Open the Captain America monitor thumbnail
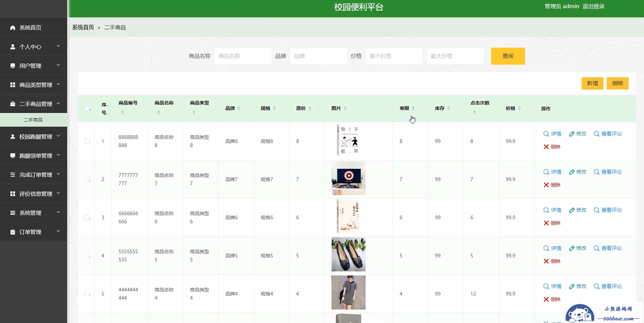This screenshot has width=644, height=323. pyautogui.click(x=348, y=178)
